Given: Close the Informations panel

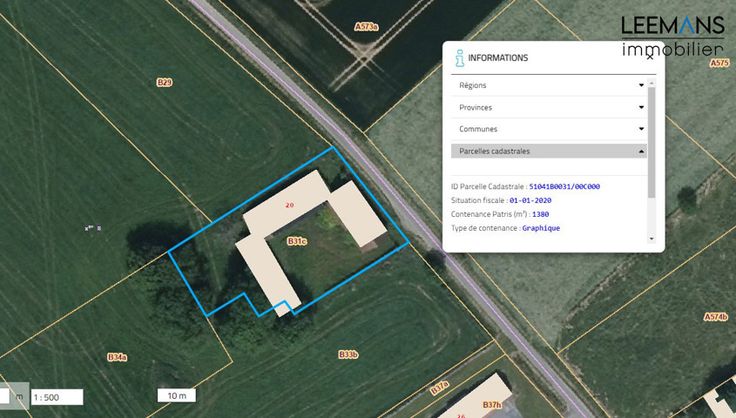Looking at the screenshot, I should 650,57.
